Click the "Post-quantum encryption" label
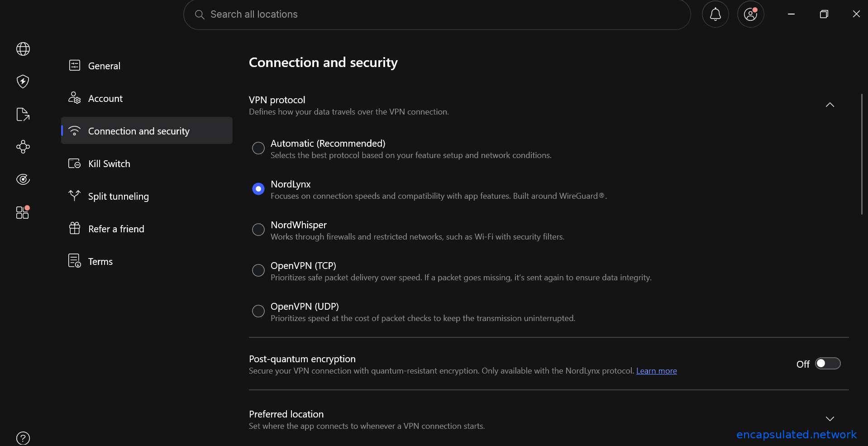Viewport: 868px width, 446px height. [x=302, y=359]
